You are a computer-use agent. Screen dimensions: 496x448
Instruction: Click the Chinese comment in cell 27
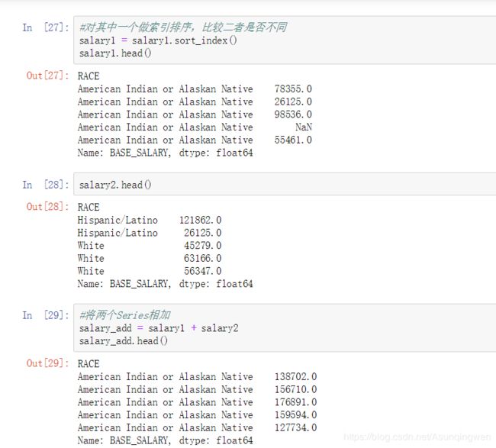coord(183,27)
